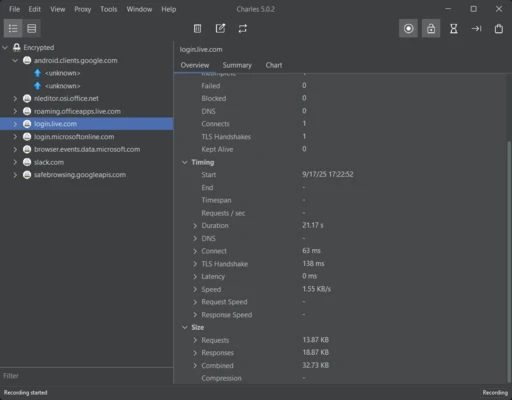Expand the TLS Handshake timing row

[195, 264]
